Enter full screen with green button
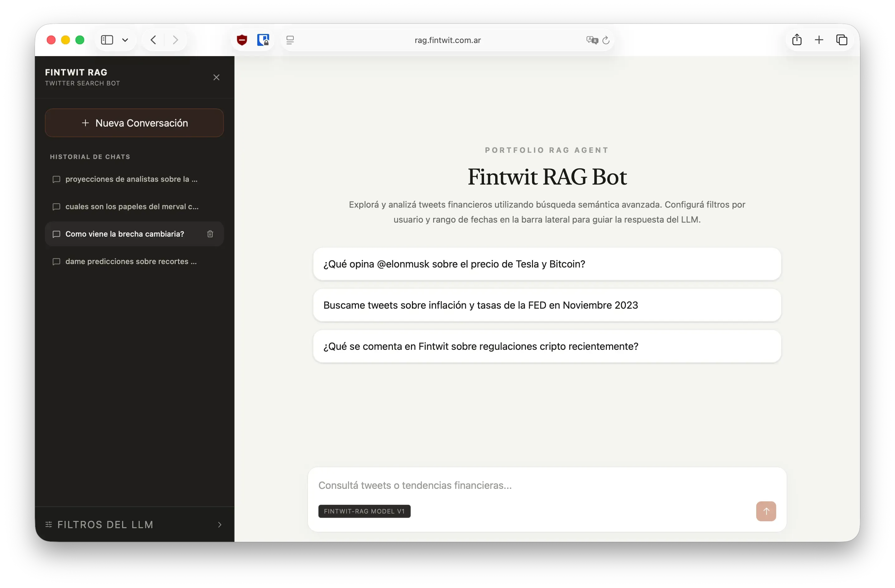The width and height of the screenshot is (895, 588). click(80, 40)
